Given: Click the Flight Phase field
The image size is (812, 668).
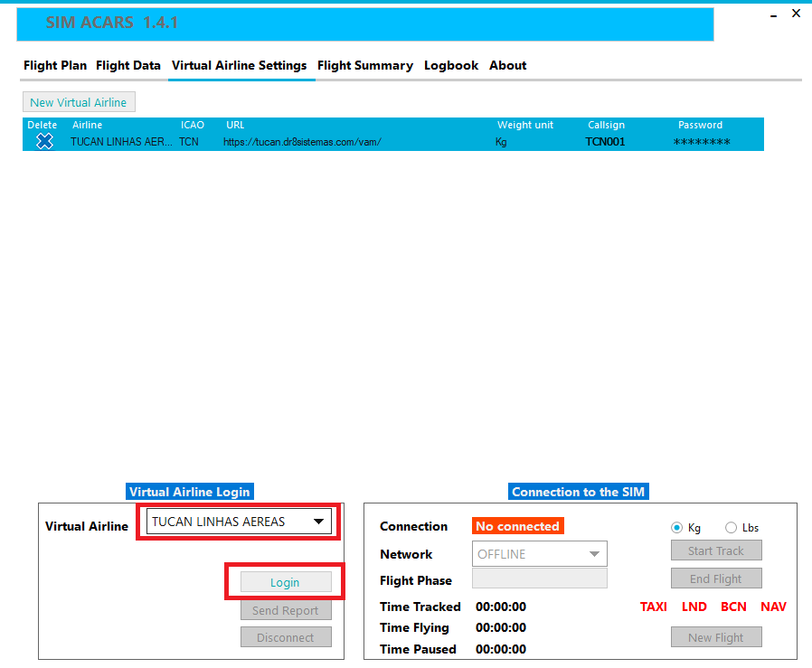Looking at the screenshot, I should (539, 579).
